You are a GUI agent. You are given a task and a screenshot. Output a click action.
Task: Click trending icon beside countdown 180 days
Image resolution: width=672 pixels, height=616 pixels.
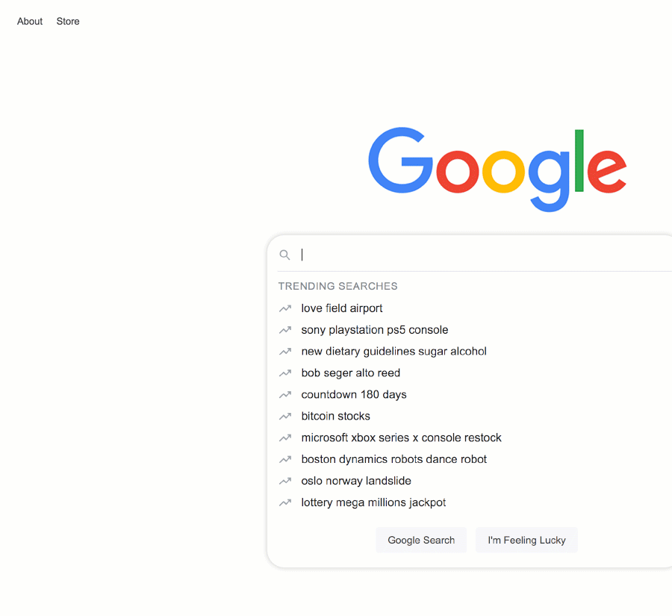[x=285, y=395]
